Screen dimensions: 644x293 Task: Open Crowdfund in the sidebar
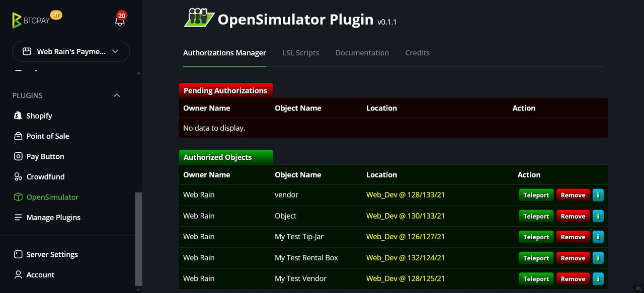45,177
